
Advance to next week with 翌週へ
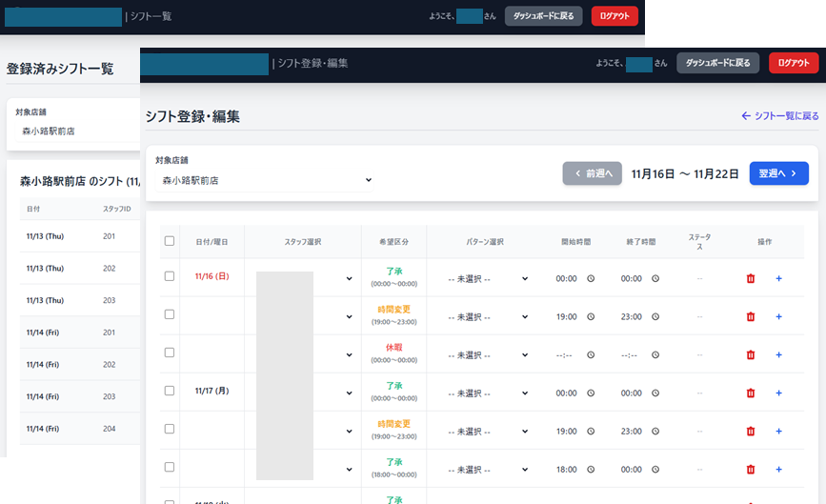778,173
